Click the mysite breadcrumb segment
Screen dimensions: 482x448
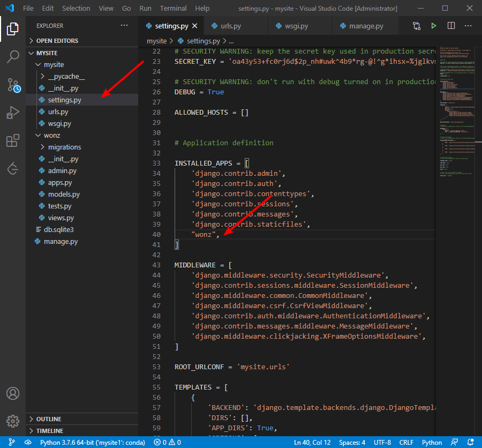[156, 41]
